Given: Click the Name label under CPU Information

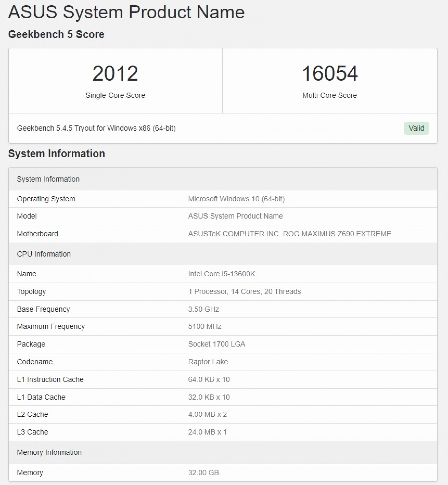Looking at the screenshot, I should click(x=26, y=274).
